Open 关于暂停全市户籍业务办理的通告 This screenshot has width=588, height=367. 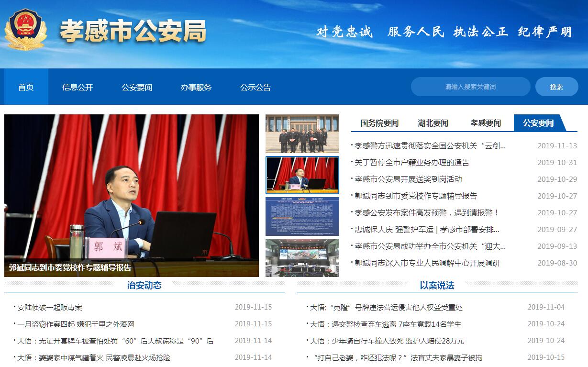(x=412, y=163)
